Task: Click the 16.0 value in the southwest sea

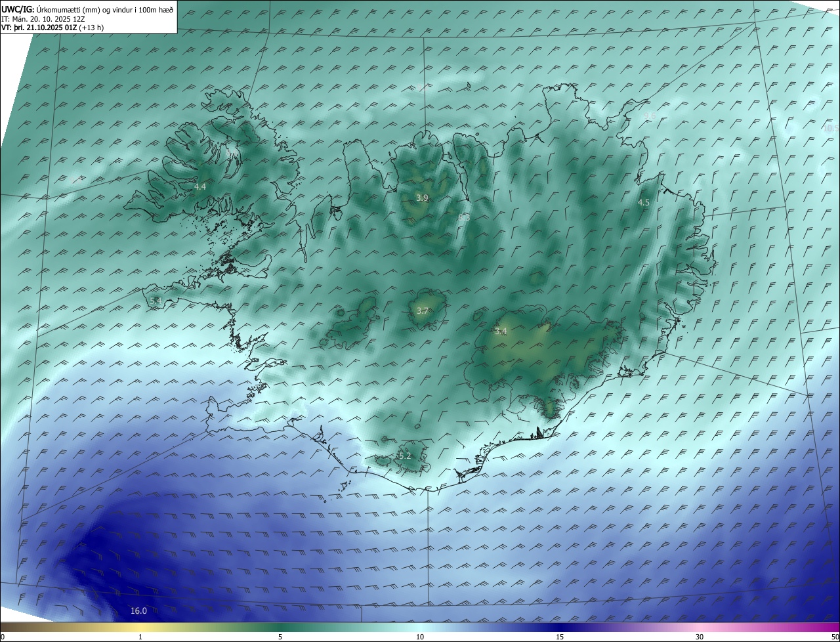Action: click(x=138, y=610)
